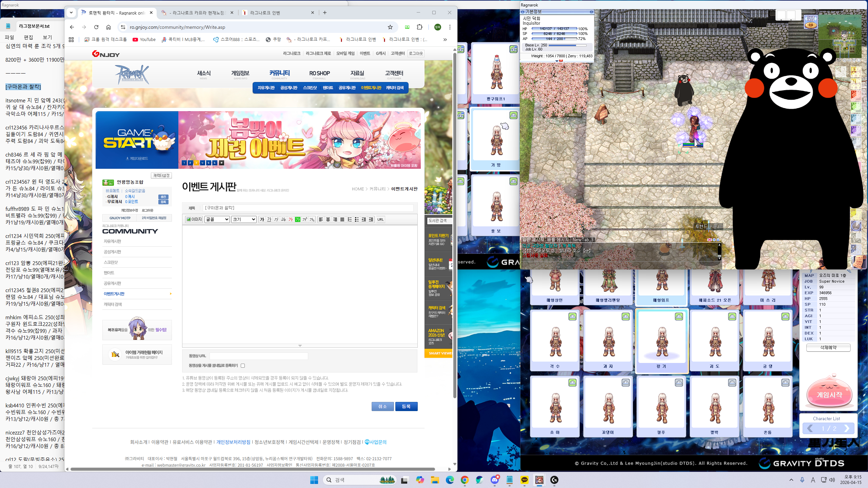The image size is (868, 488).
Task: Open KakaoTalk from the taskbar
Action: pos(525,480)
